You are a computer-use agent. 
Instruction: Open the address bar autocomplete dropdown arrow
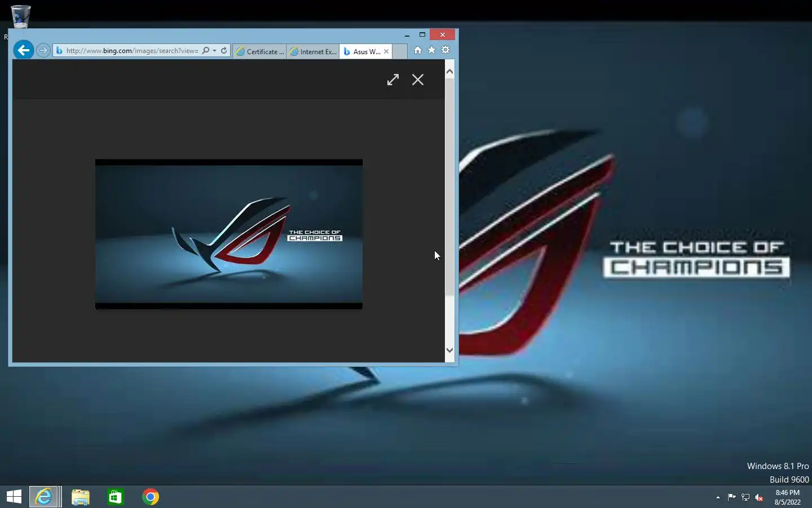[214, 50]
